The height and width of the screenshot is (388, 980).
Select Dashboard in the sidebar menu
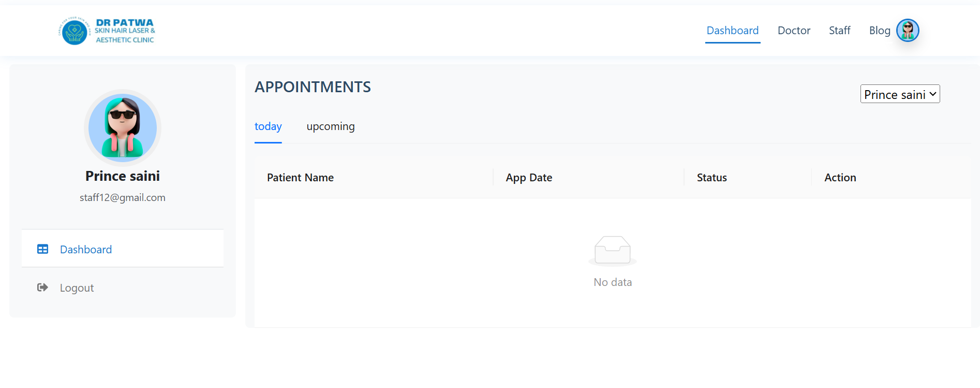tap(86, 249)
